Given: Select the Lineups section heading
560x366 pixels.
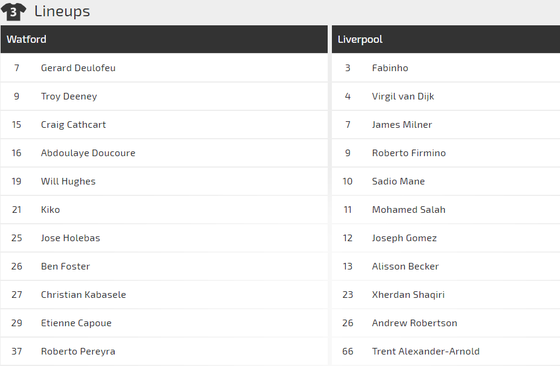Looking at the screenshot, I should (62, 11).
